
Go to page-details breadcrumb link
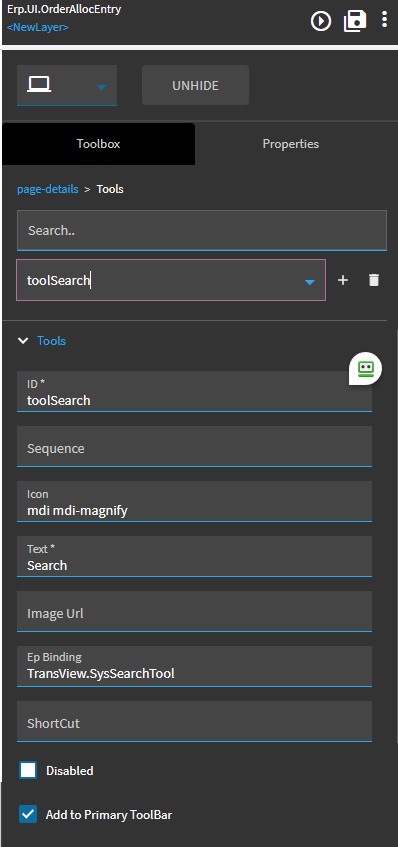point(48,189)
